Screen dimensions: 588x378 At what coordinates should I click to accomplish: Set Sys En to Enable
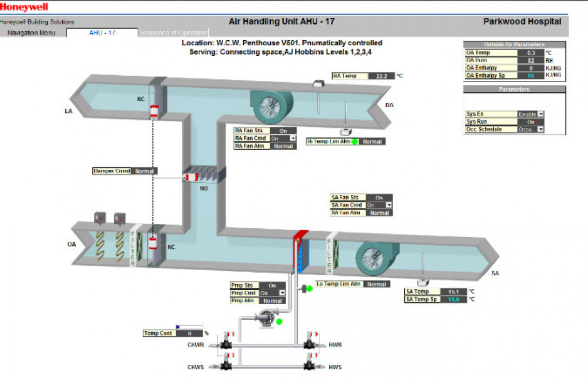pyautogui.click(x=542, y=115)
